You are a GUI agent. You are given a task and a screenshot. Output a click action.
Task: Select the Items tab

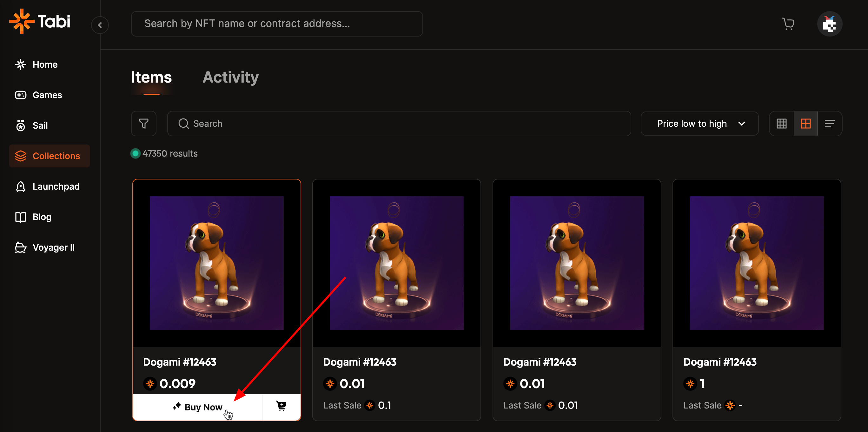[151, 77]
